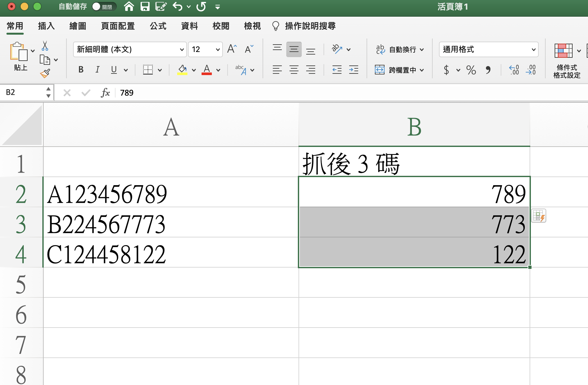Click the accounting dollar format icon
Viewport: 588px width, 385px height.
click(x=446, y=70)
